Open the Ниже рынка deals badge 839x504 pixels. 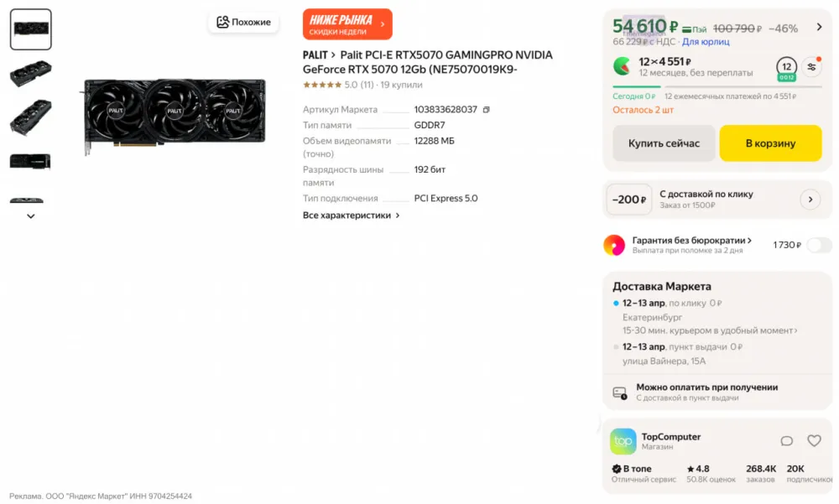coord(347,24)
